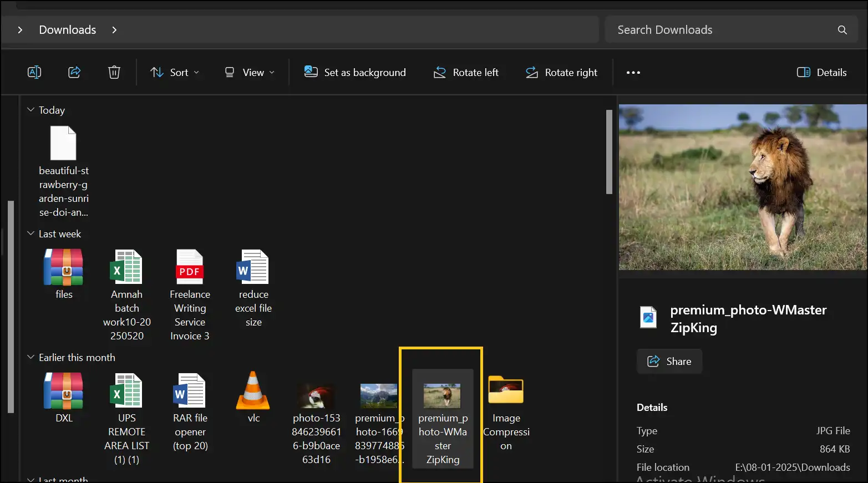Click the search magnifier icon
Screen dimensions: 868x483
click(x=842, y=30)
